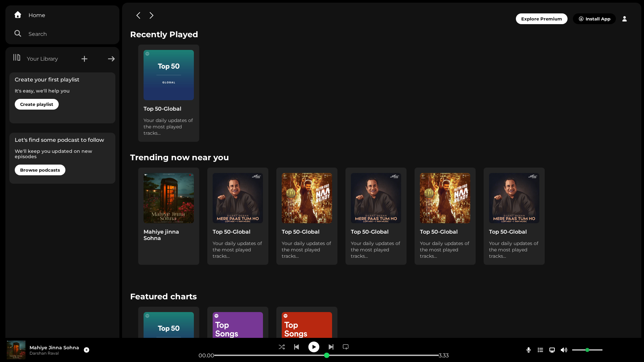Click the now playing album thumbnail
Screen dimensions: 644x362
tap(16, 350)
